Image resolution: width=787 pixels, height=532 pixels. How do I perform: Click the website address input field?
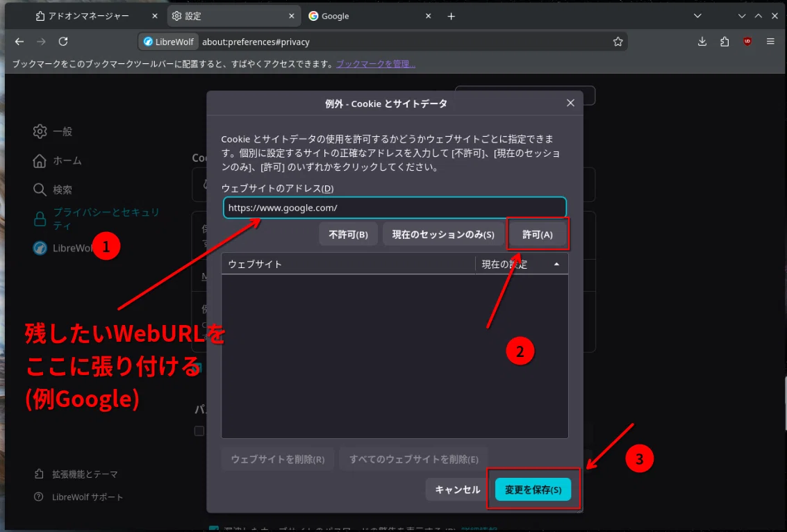[395, 208]
